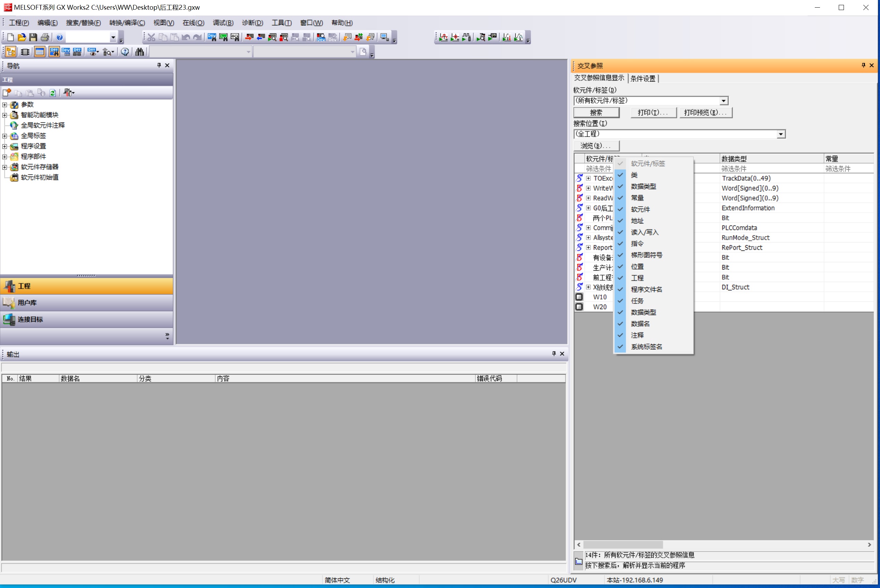Viewport: 880px width, 588px height.
Task: Close the 输出 panel with its X icon
Action: (562, 353)
